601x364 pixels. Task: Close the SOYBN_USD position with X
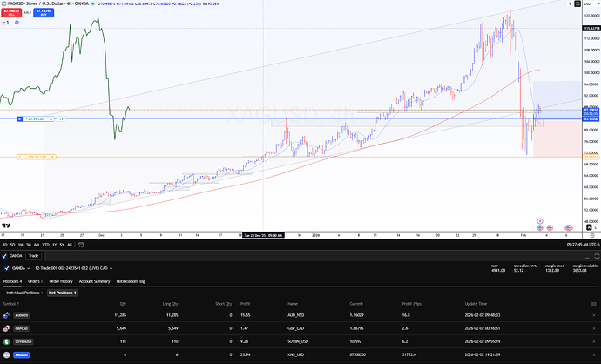pos(594,341)
